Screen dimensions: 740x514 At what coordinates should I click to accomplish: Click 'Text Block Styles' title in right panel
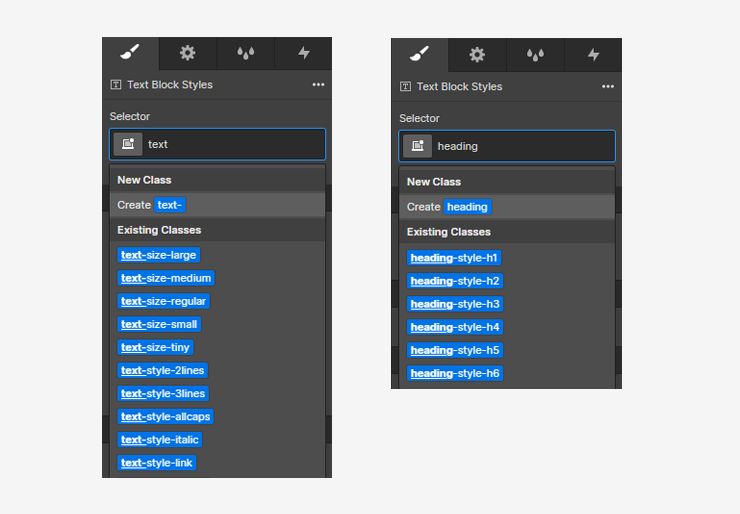[459, 86]
